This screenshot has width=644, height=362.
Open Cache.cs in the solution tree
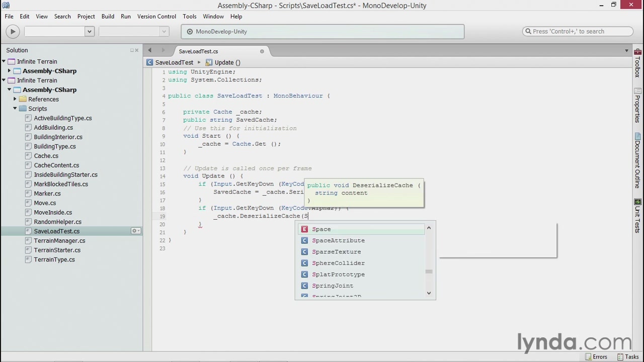pyautogui.click(x=46, y=156)
